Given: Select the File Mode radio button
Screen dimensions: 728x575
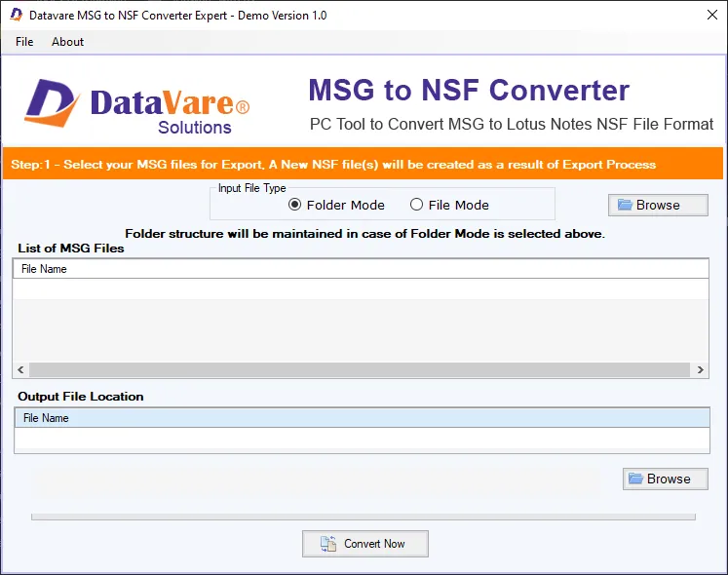Looking at the screenshot, I should click(x=449, y=205).
